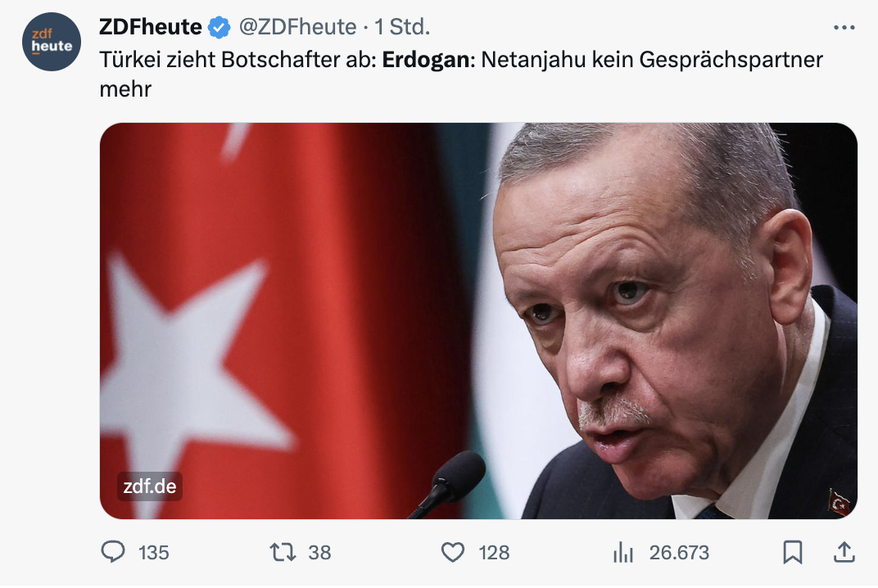Like the tweet with the heart icon

[453, 553]
